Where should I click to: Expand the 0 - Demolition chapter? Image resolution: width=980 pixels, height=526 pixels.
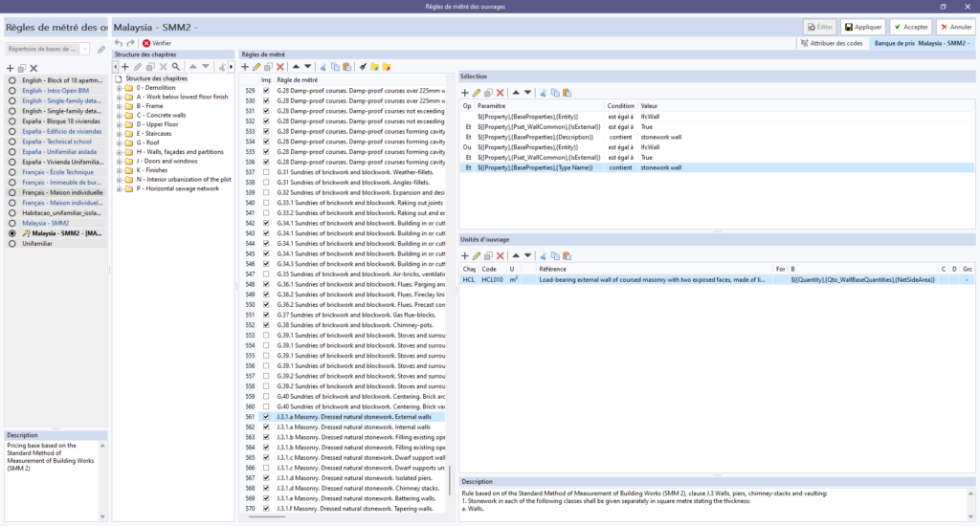click(119, 88)
